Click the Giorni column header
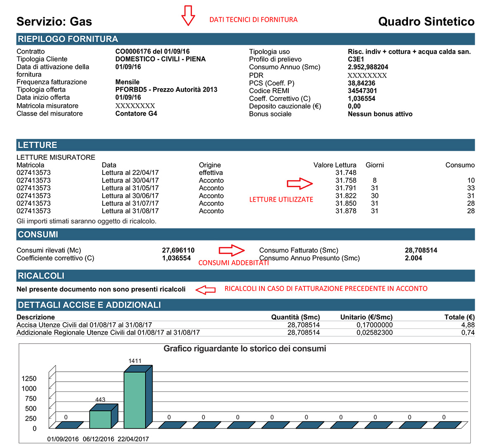This screenshot has width=495, height=448. (375, 165)
